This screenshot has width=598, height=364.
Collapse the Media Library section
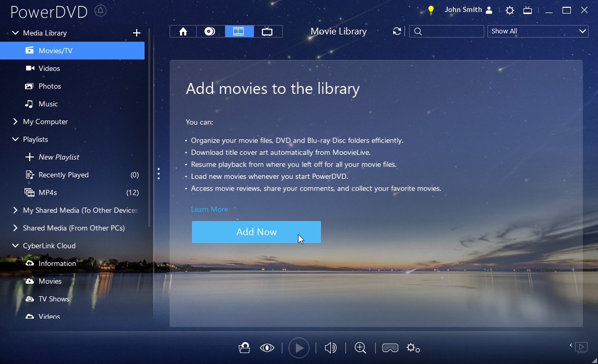(x=15, y=33)
